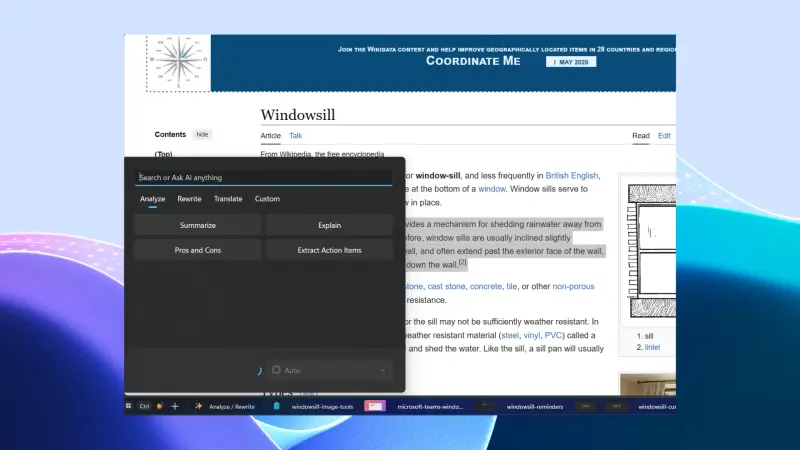The height and width of the screenshot is (450, 800).
Task: Open the window cross-section diagram image
Action: coord(652,250)
